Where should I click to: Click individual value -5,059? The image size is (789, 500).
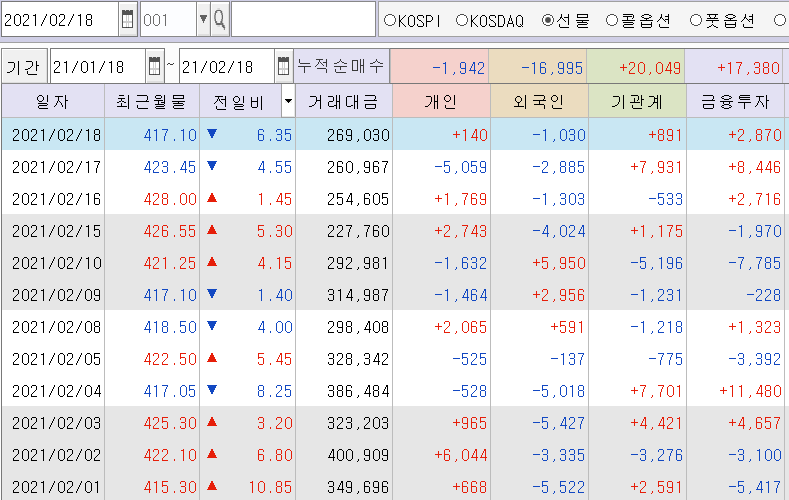coord(460,167)
